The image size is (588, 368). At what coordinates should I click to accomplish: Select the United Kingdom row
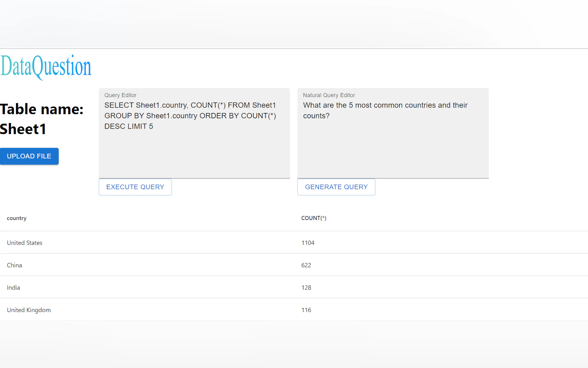pyautogui.click(x=29, y=310)
